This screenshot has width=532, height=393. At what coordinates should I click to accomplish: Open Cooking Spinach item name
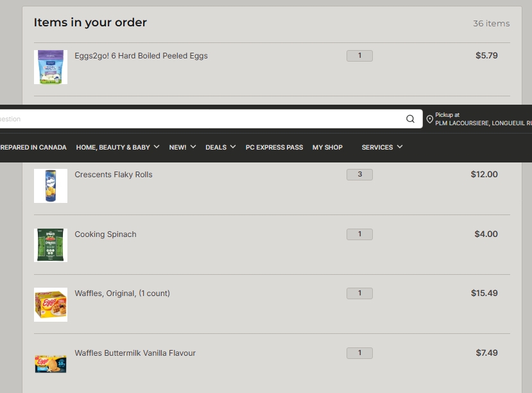(105, 234)
